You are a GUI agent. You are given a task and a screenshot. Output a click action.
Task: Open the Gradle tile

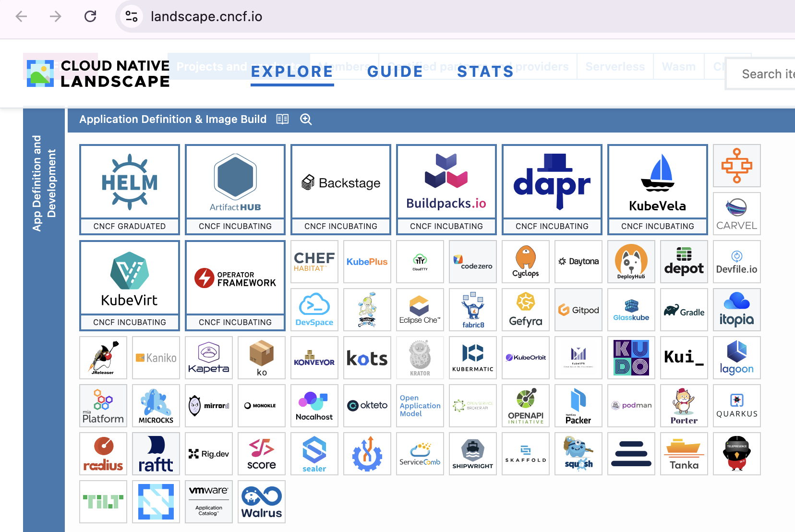pos(684,310)
